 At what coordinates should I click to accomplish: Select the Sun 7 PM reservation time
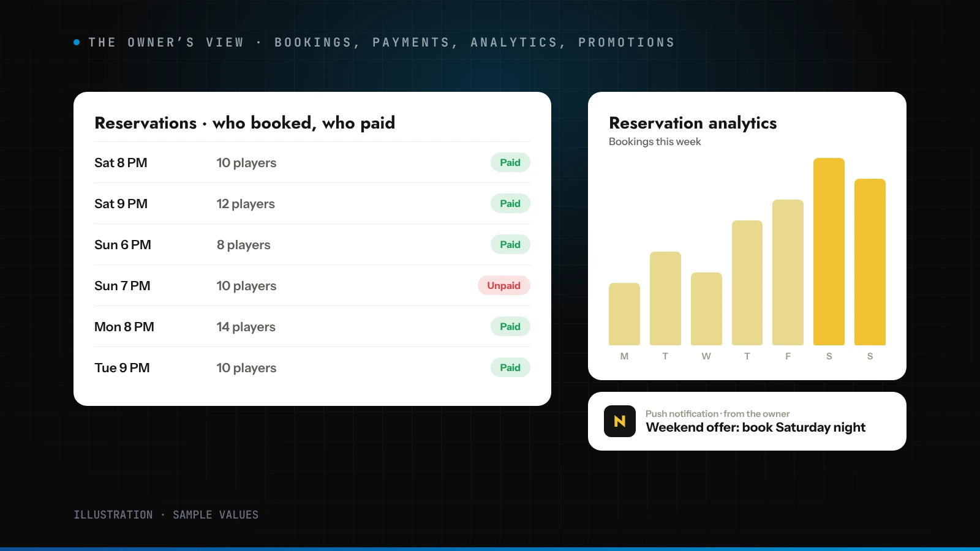click(123, 286)
